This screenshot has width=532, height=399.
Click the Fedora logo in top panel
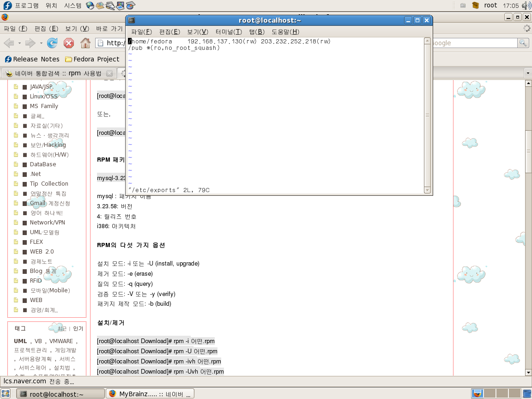7,6
